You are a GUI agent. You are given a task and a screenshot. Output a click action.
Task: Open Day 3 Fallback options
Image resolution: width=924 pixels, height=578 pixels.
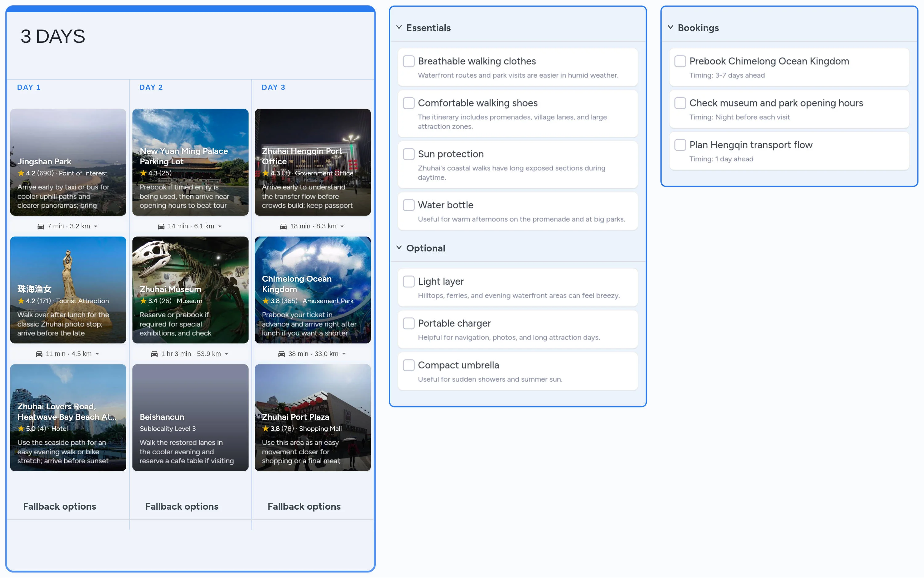point(304,506)
